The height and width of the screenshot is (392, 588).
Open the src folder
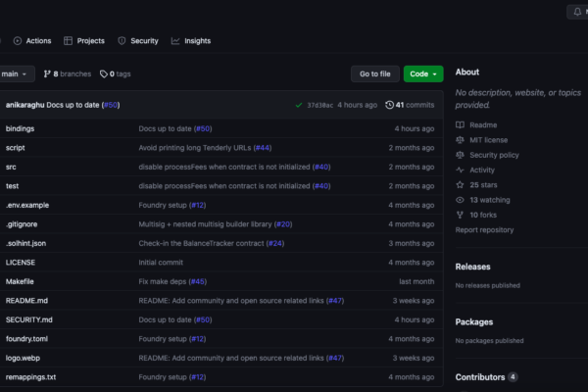click(11, 167)
